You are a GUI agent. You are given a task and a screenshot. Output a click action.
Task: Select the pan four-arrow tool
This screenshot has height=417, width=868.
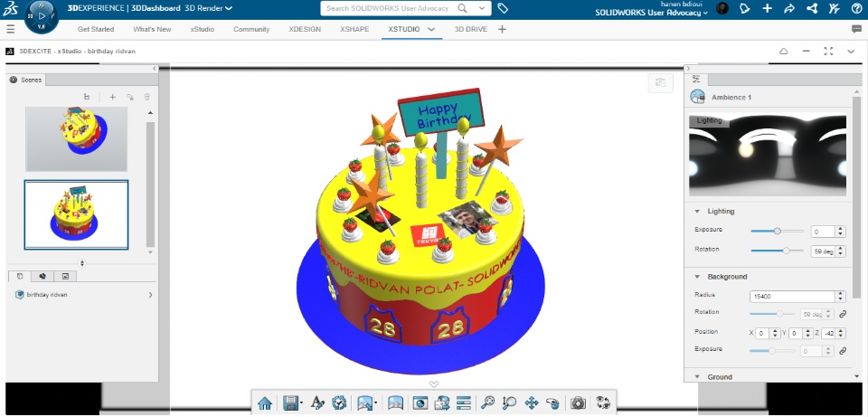click(x=531, y=403)
